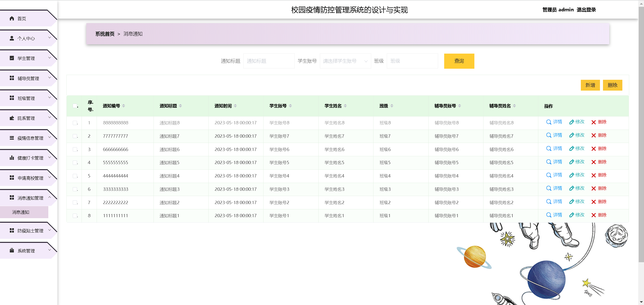Toggle the select-all checkbox in table header
The height and width of the screenshot is (305, 644).
[x=75, y=106]
